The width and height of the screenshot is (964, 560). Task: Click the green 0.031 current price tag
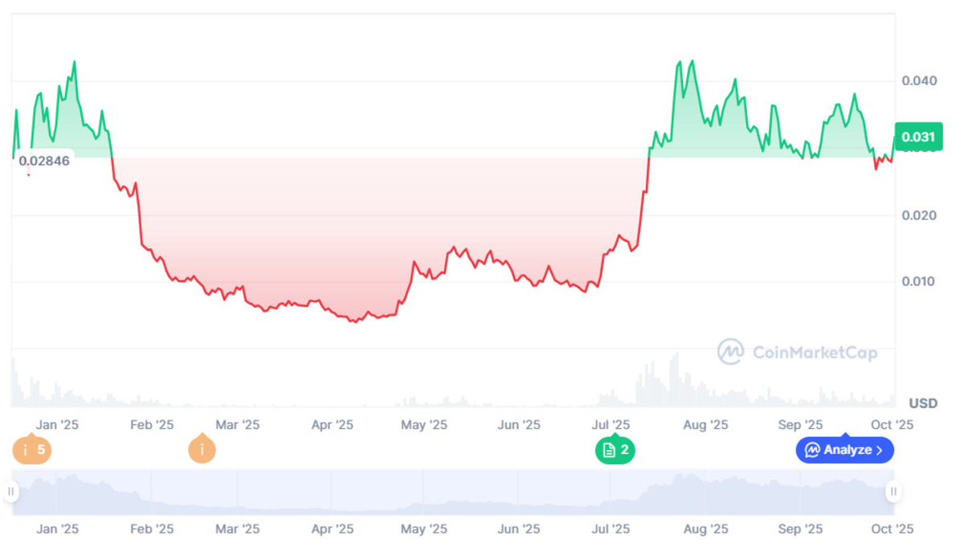917,137
